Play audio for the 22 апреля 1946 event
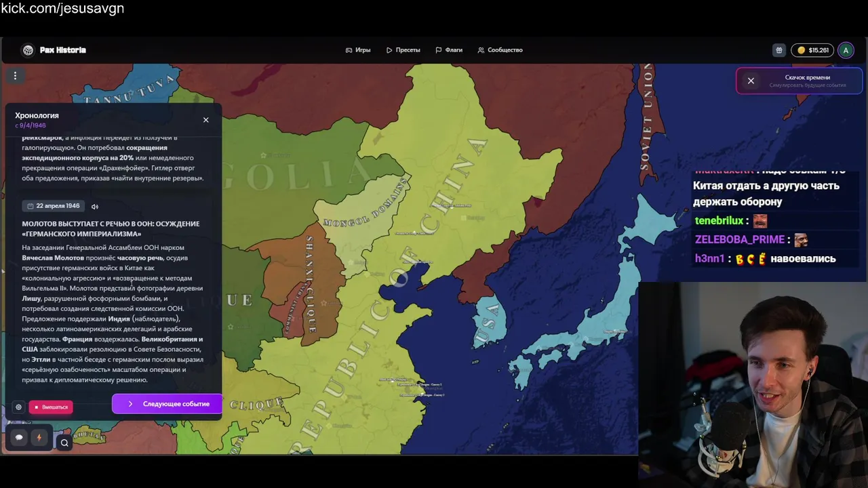 coord(95,207)
